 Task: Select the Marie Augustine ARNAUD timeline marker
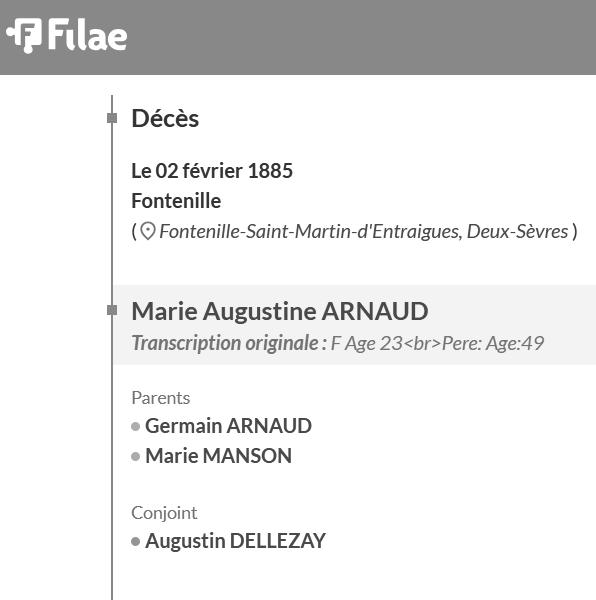coord(112,310)
